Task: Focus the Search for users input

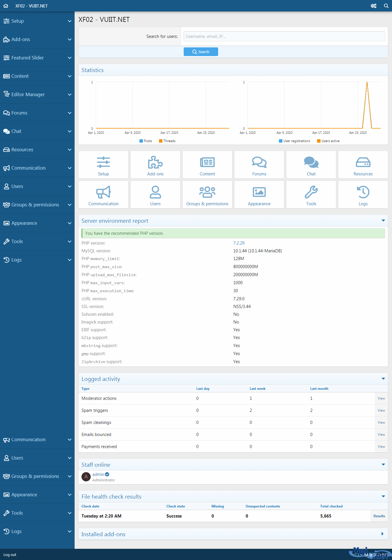Action: [x=284, y=36]
